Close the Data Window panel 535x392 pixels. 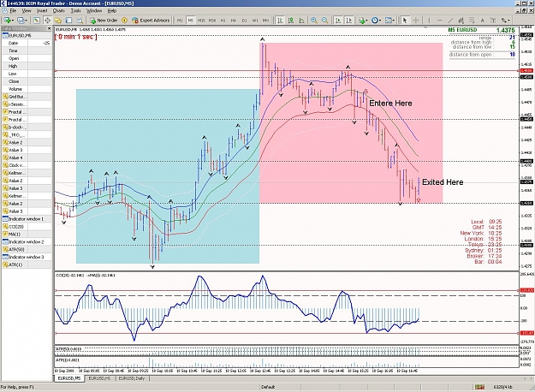tap(49, 28)
